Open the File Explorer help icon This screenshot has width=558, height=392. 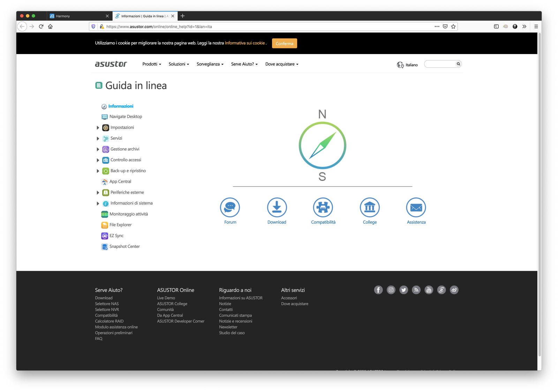click(x=105, y=225)
